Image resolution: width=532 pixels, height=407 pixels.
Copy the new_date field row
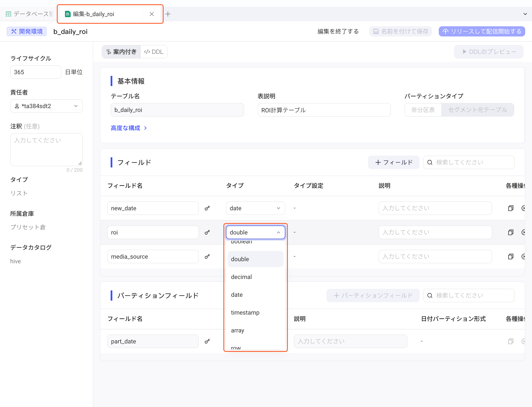pyautogui.click(x=511, y=208)
